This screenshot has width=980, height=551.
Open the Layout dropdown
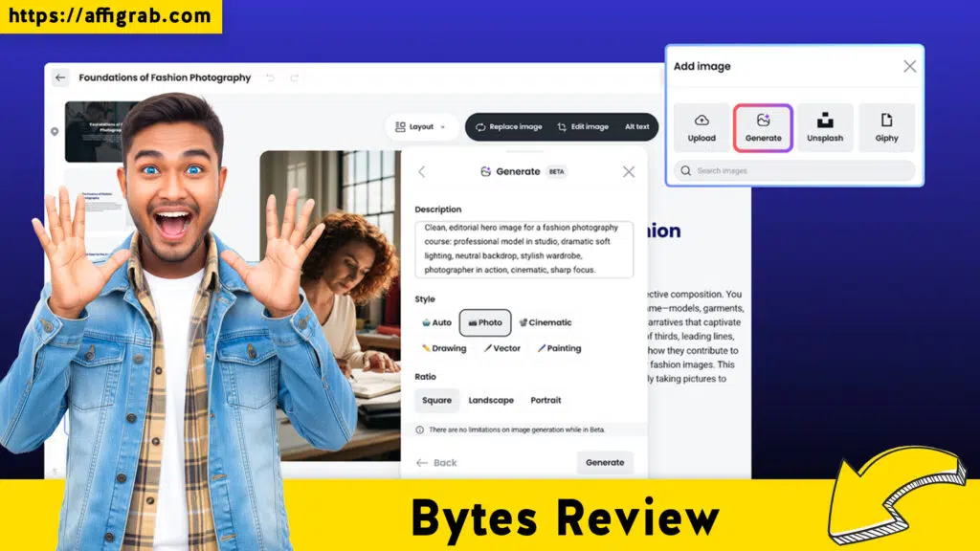pyautogui.click(x=421, y=127)
